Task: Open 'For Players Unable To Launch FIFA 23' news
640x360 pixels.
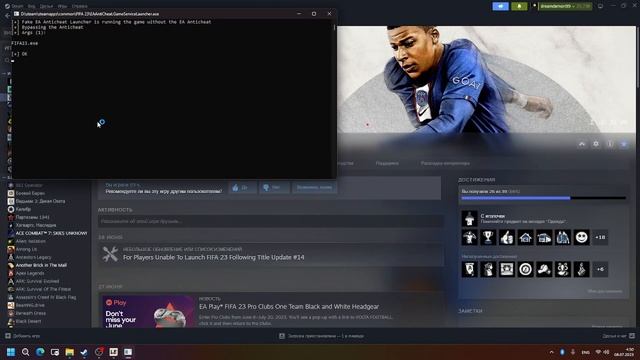Action: [213, 258]
